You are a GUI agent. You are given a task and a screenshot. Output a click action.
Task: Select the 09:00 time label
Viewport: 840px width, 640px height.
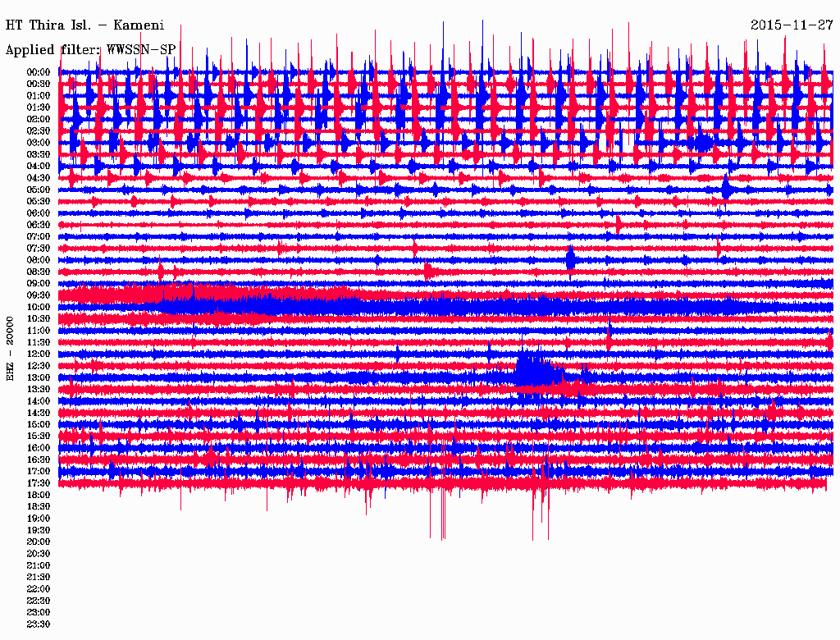[x=39, y=284]
